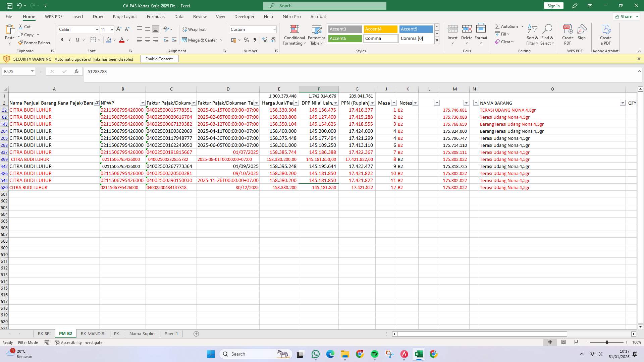Open the Automatic update of links warning link
This screenshot has height=362, width=644.
[94, 59]
